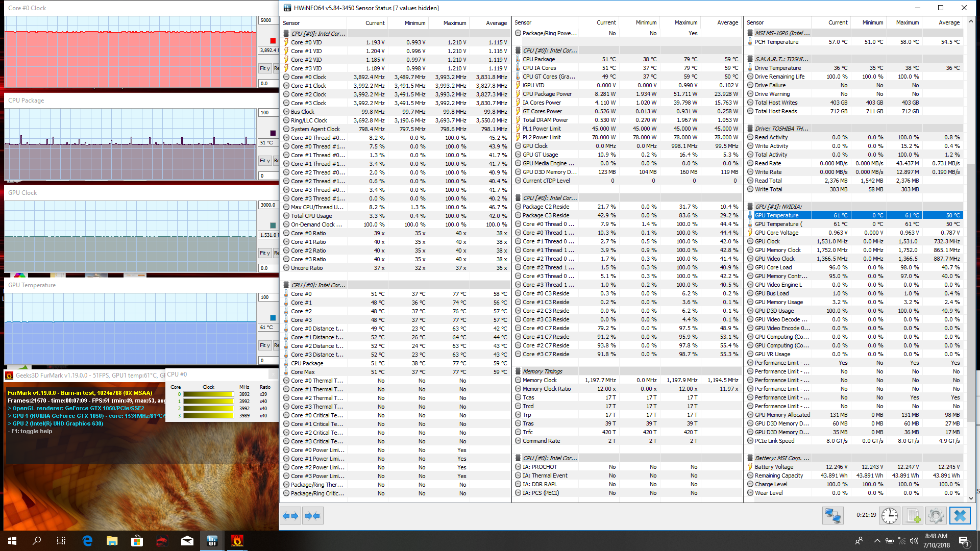
Task: Select the Total CPU Usage row
Action: click(x=396, y=216)
